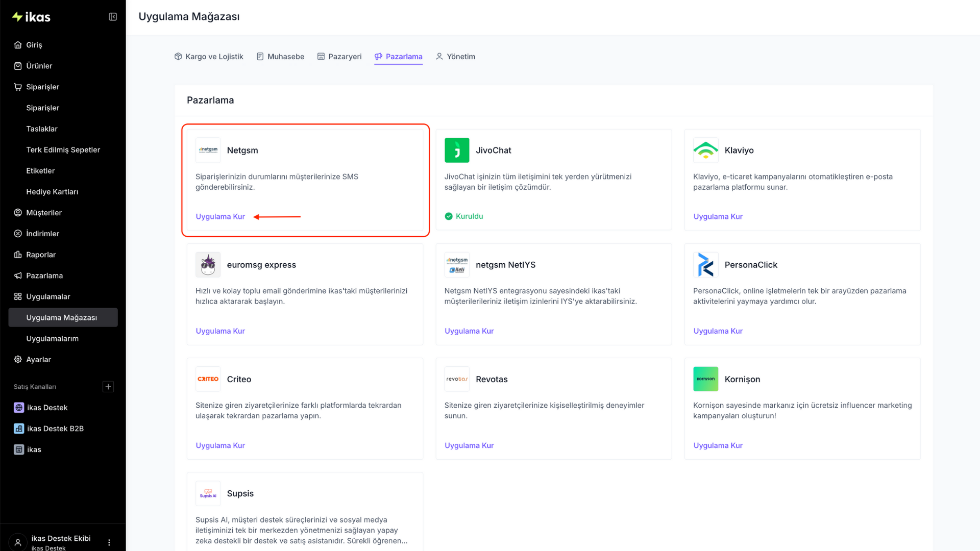
Task: Click the Netgsm app title
Action: 242,150
